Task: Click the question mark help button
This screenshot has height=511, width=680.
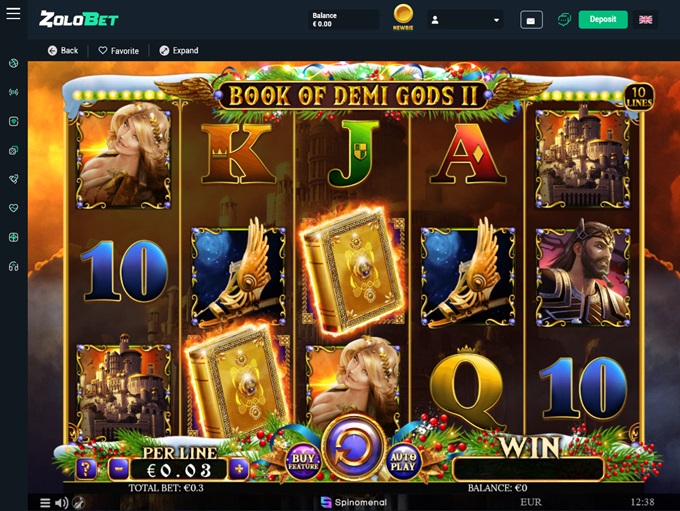Action: pyautogui.click(x=86, y=468)
